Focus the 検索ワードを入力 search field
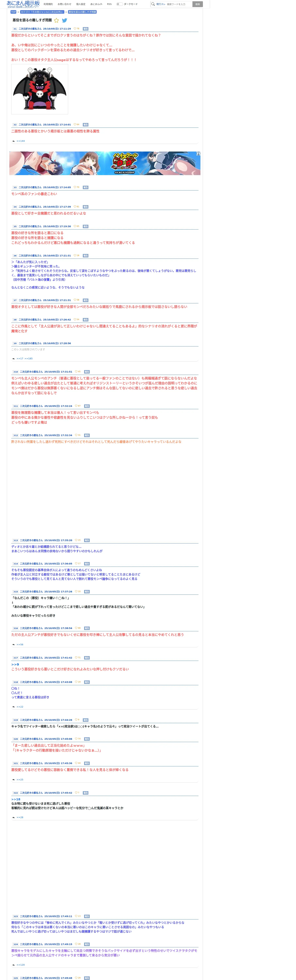The image size is (296, 980). [x=179, y=4]
